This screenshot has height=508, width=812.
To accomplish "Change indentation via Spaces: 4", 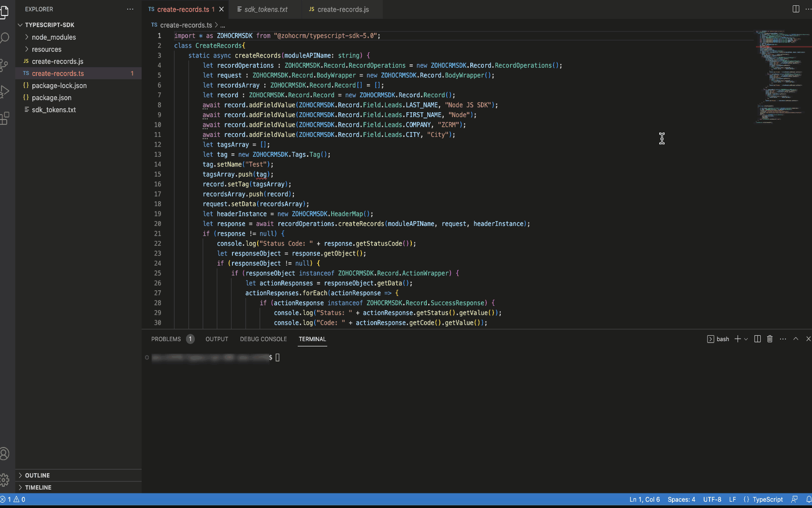I will [x=681, y=500].
